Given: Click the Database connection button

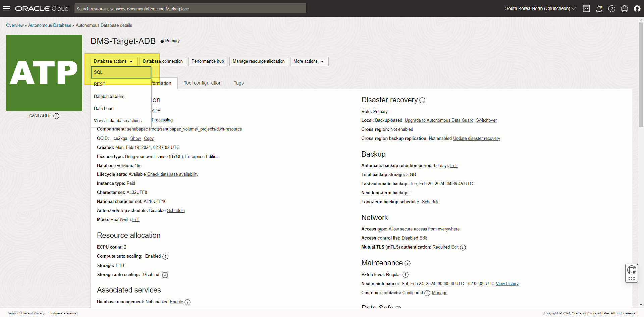Looking at the screenshot, I should click(163, 61).
